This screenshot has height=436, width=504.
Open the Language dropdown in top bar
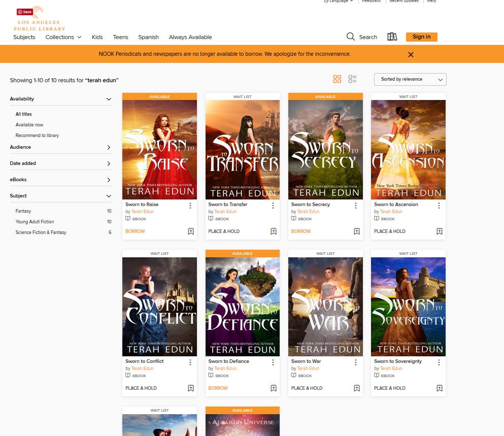pyautogui.click(x=339, y=2)
